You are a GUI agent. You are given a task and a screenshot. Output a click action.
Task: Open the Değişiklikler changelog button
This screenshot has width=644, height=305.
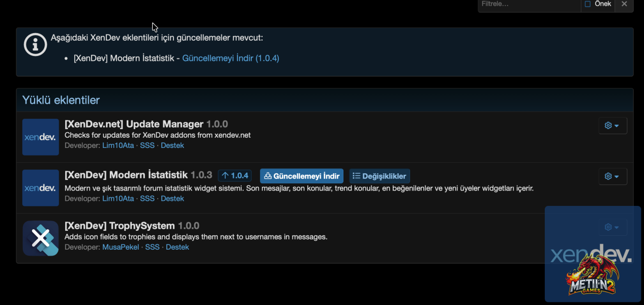tap(379, 176)
